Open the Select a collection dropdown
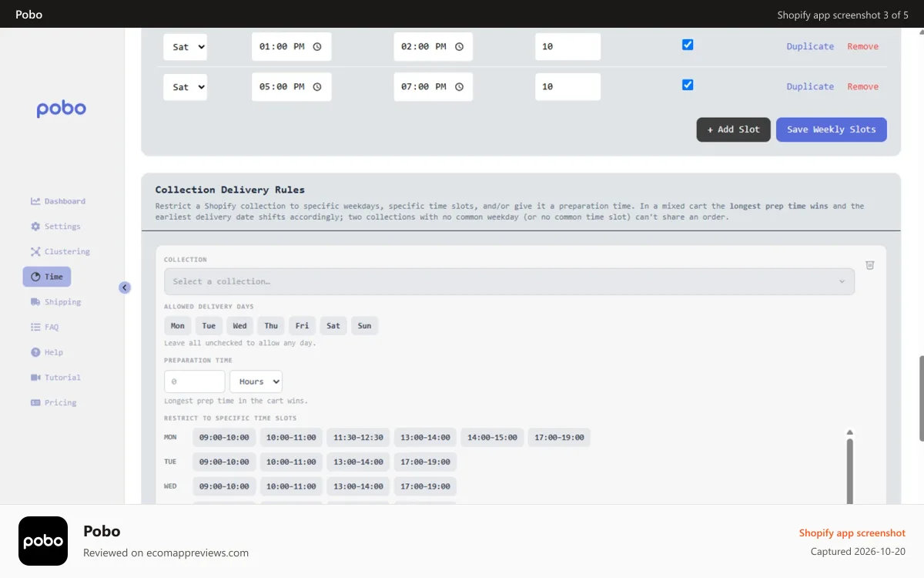This screenshot has height=578, width=924. [x=509, y=281]
